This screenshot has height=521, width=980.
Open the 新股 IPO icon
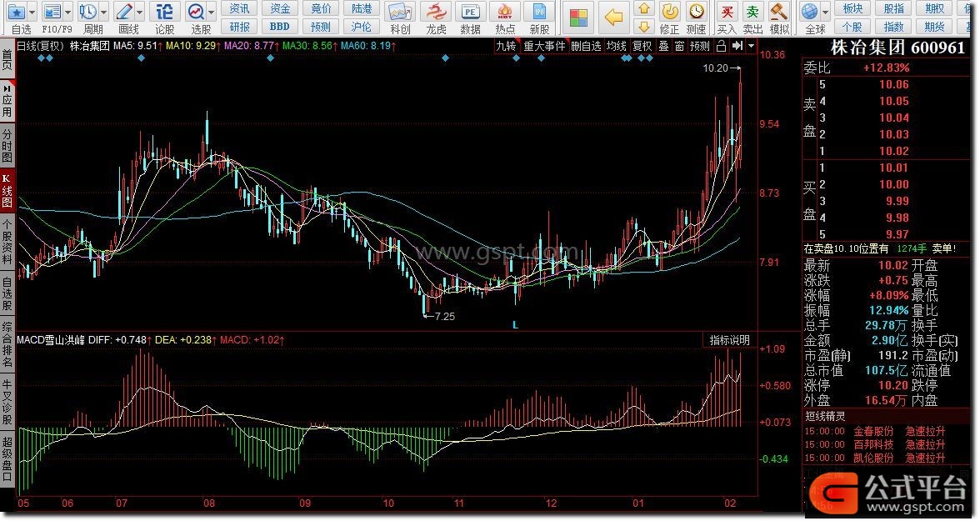[x=538, y=12]
